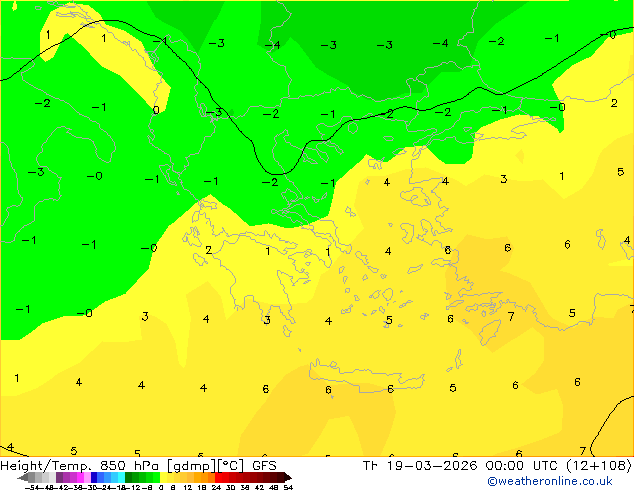This screenshot has width=634, height=490.
Task: Click the 'Th' weekday abbreviation
Action: tap(370, 466)
